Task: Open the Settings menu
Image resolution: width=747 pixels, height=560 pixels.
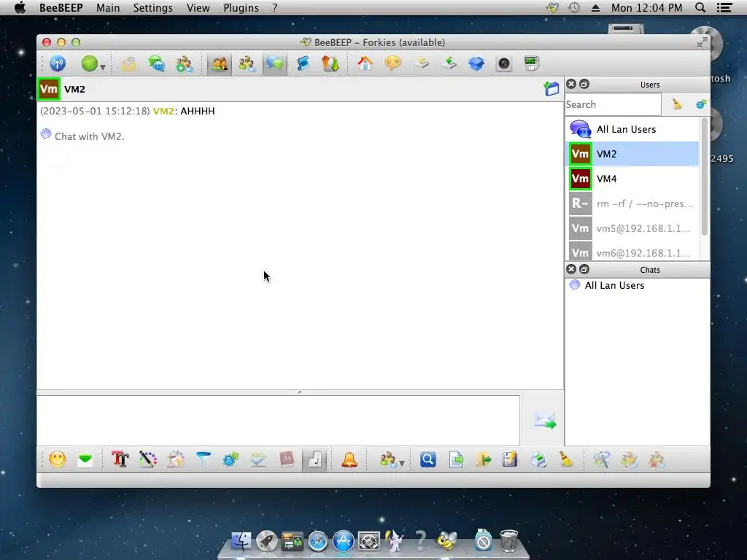Action: coord(153,7)
